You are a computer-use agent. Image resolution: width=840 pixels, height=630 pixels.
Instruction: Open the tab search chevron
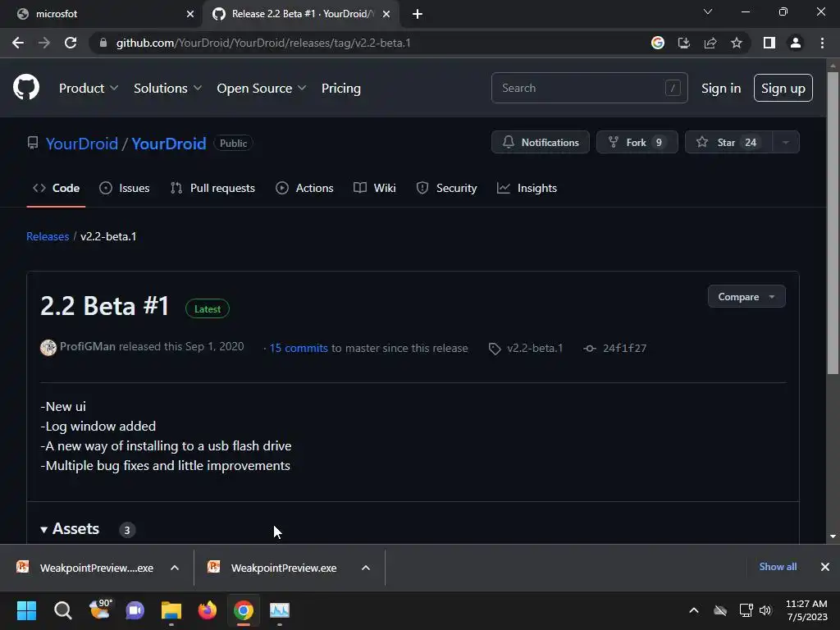(x=708, y=11)
